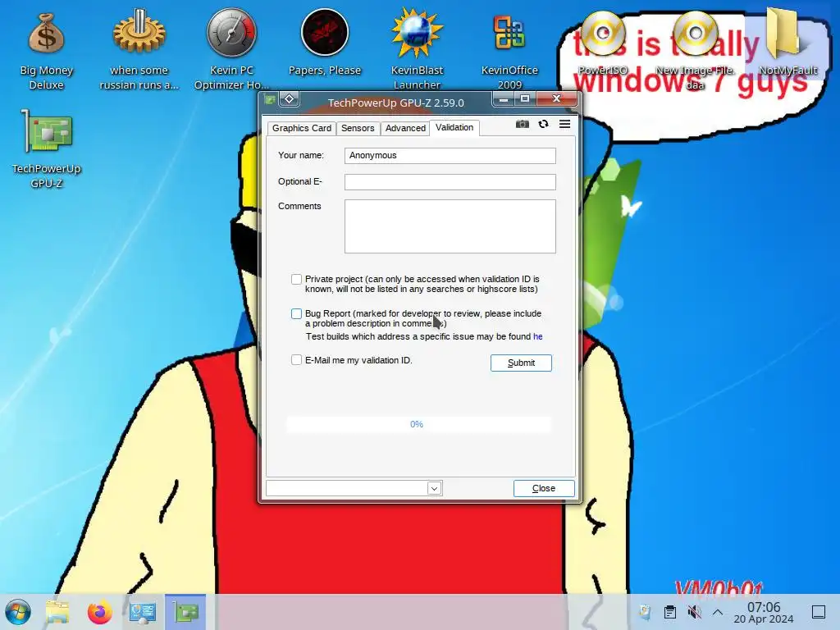Click the muted volume tray icon
This screenshot has width=840, height=630.
point(694,612)
